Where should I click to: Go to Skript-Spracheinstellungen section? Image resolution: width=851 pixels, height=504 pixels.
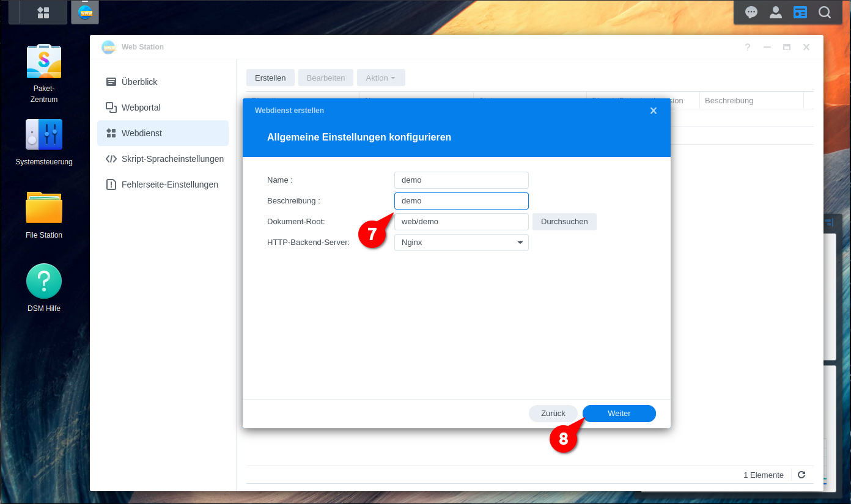click(x=172, y=159)
